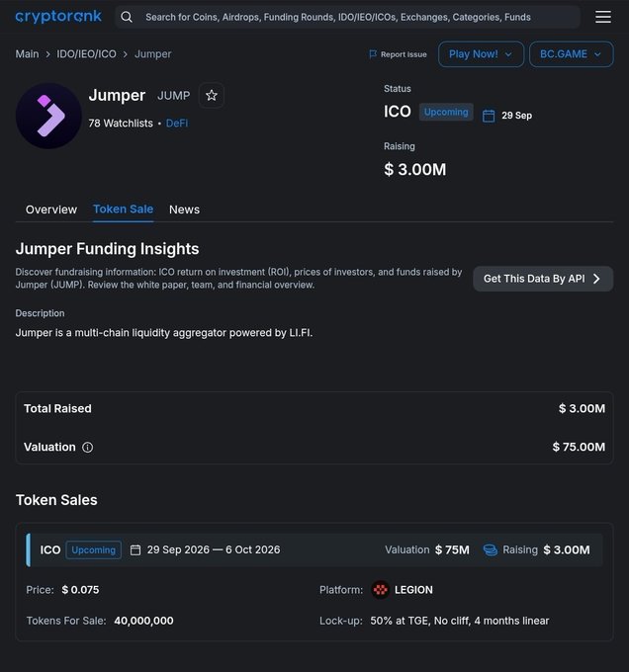This screenshot has height=672, width=629.
Task: Click 78 Watchlists text
Action: [x=121, y=123]
